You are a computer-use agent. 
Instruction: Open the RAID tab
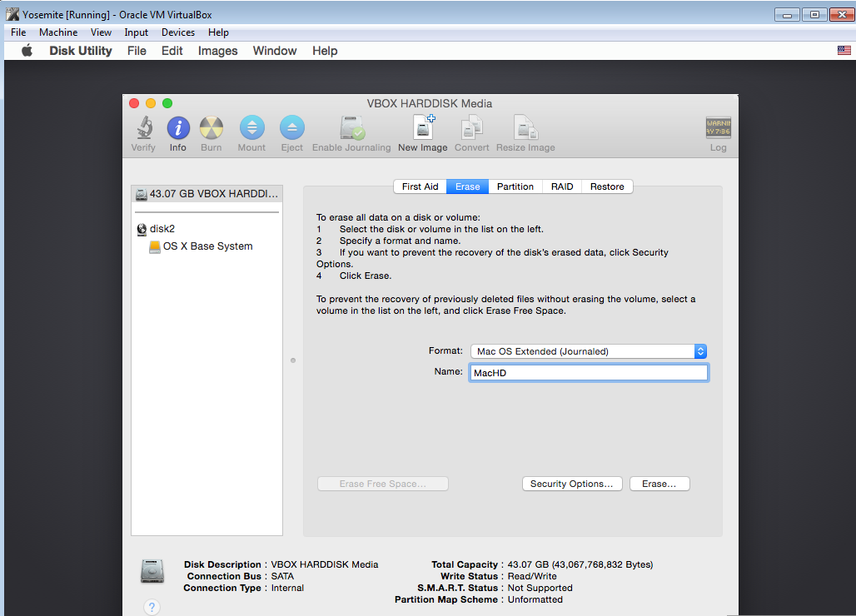(562, 186)
